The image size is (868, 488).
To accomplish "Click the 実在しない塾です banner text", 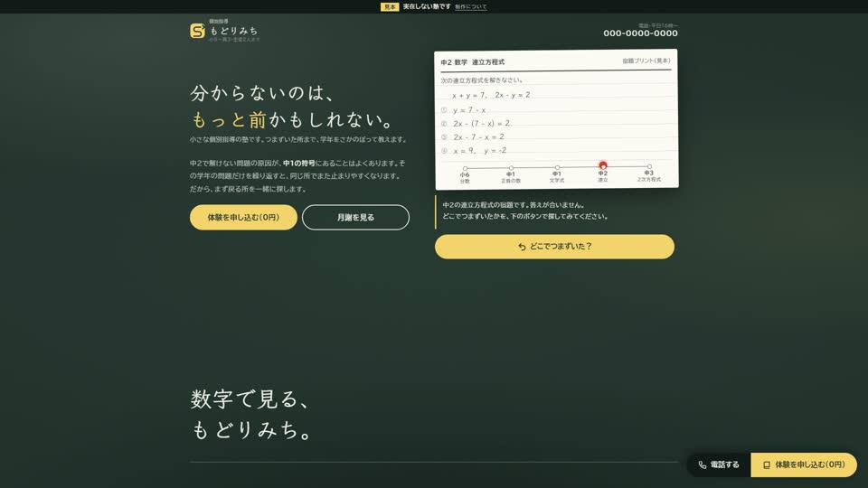I will tap(427, 6).
